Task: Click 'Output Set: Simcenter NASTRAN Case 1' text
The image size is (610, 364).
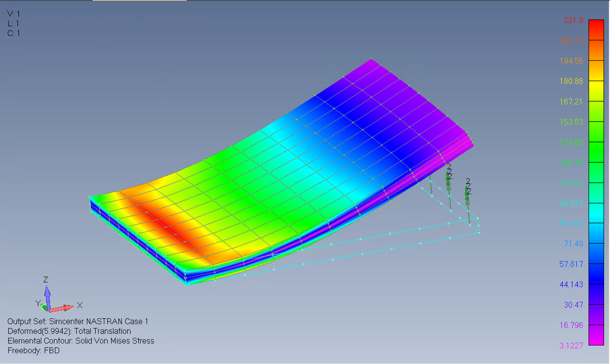Action: coord(78,321)
